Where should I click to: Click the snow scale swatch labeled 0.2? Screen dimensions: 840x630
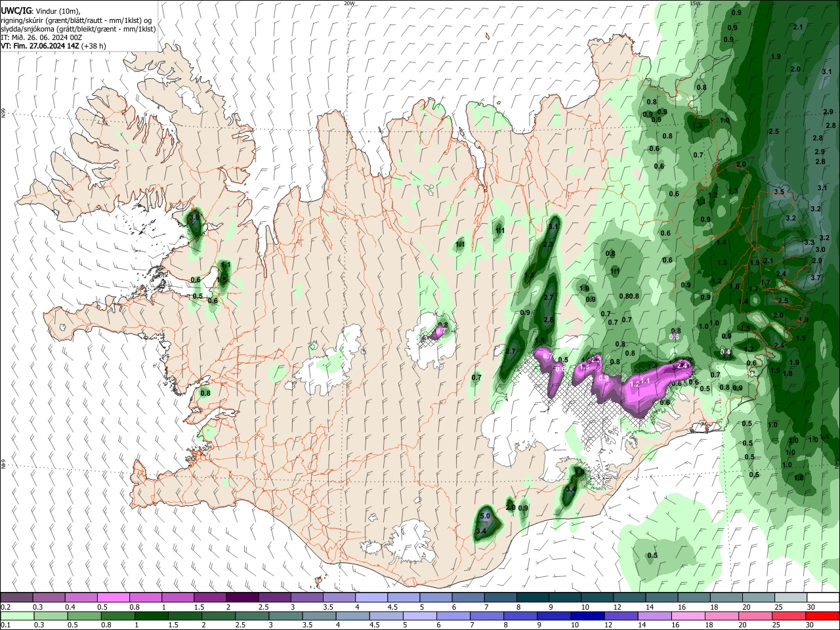pos(17,597)
